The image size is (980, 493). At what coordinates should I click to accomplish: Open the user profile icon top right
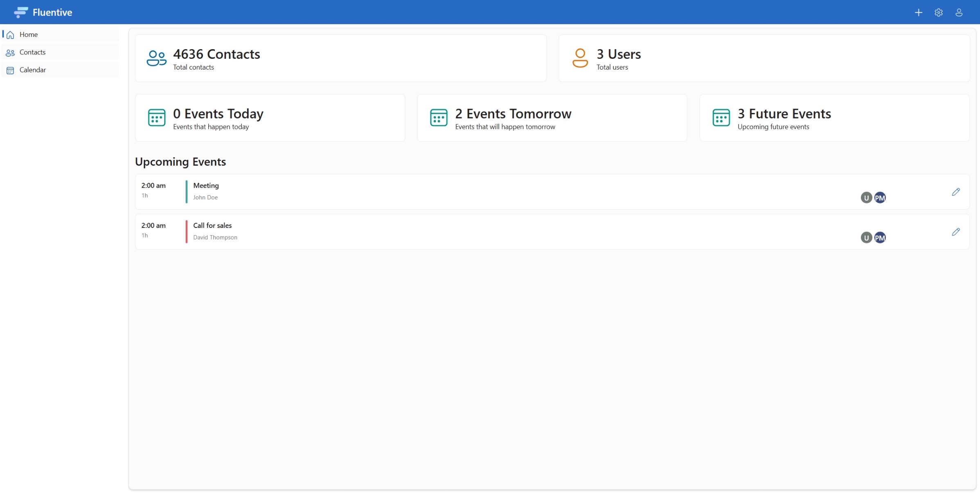(x=959, y=12)
